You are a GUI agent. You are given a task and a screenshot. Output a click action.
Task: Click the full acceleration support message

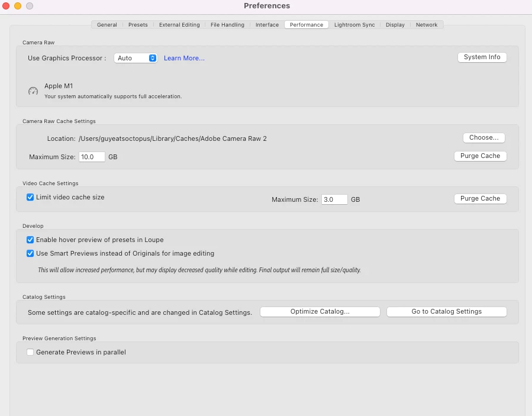113,96
